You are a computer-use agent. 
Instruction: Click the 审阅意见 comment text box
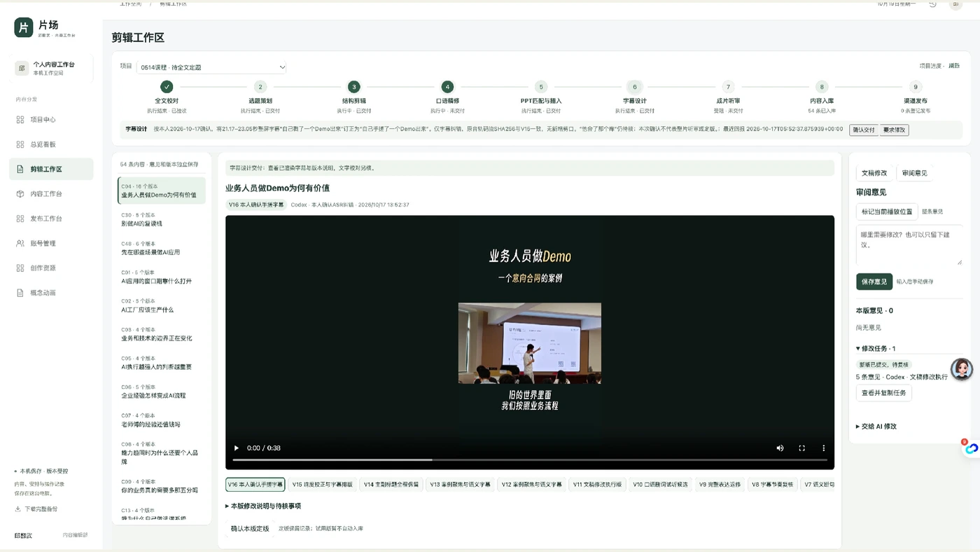909,245
